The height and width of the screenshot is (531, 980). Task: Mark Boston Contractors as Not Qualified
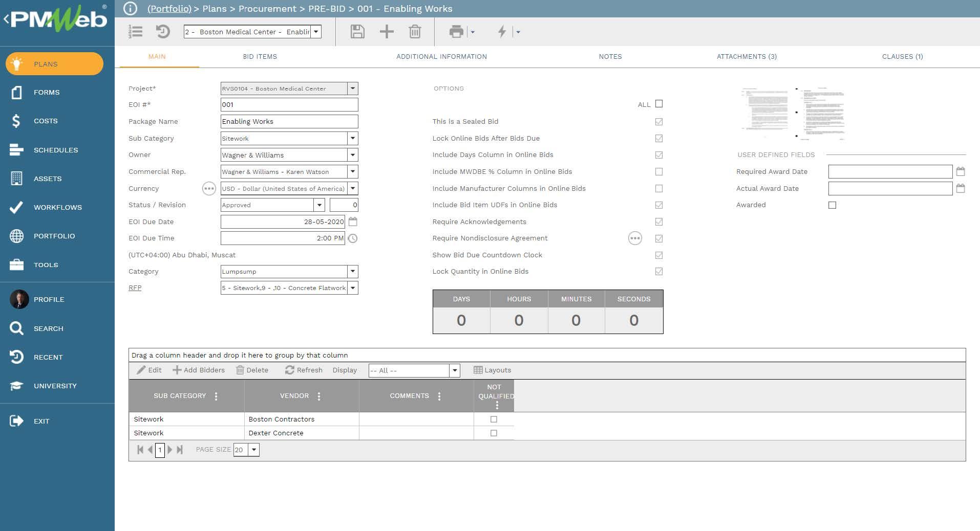pos(494,419)
